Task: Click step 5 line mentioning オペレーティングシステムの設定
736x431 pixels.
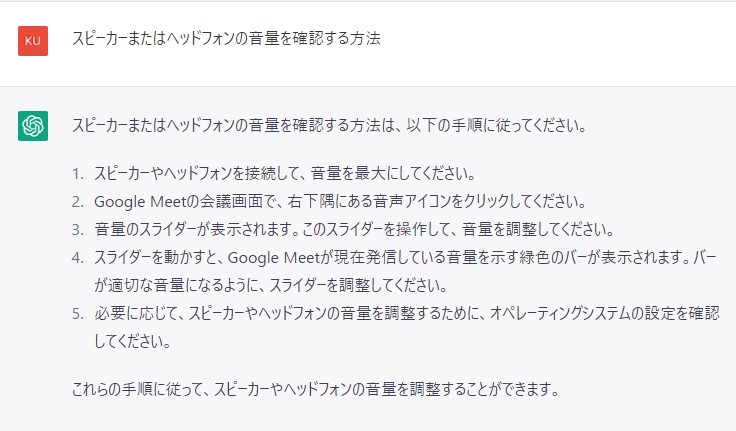Action: point(406,313)
